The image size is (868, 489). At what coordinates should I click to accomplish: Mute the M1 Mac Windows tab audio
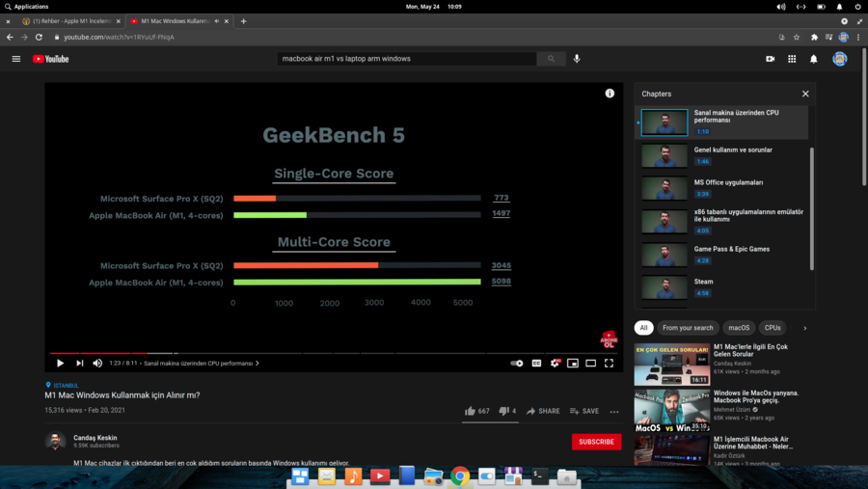coord(216,21)
